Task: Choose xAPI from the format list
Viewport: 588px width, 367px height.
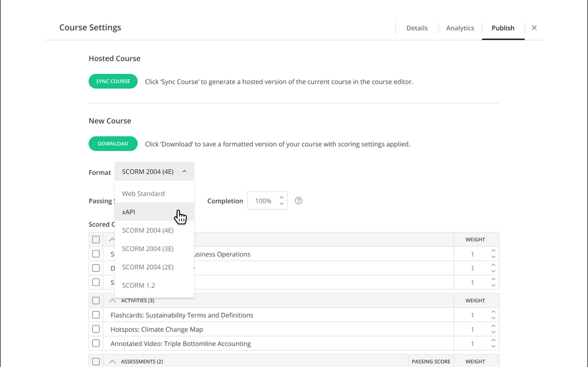Action: pyautogui.click(x=129, y=212)
